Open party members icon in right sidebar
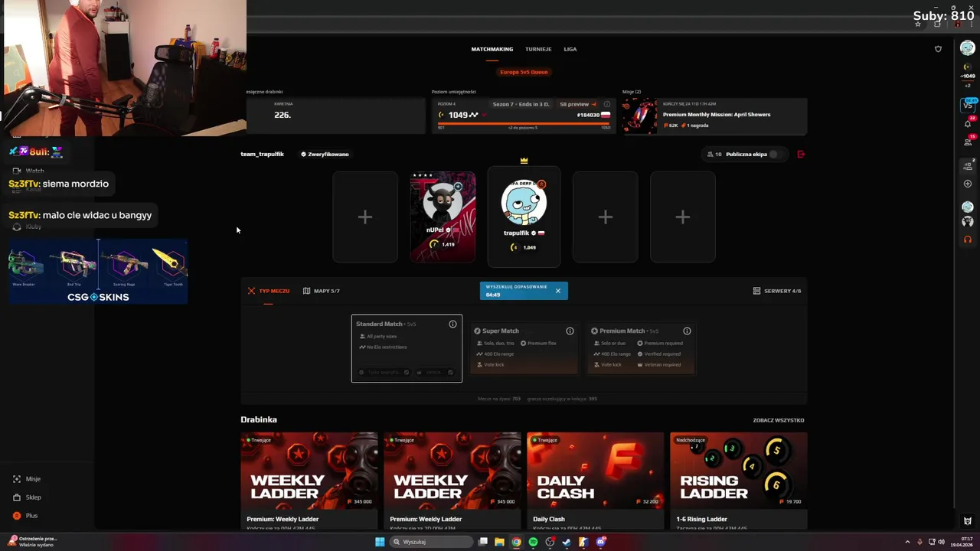980x551 pixels. point(968,165)
